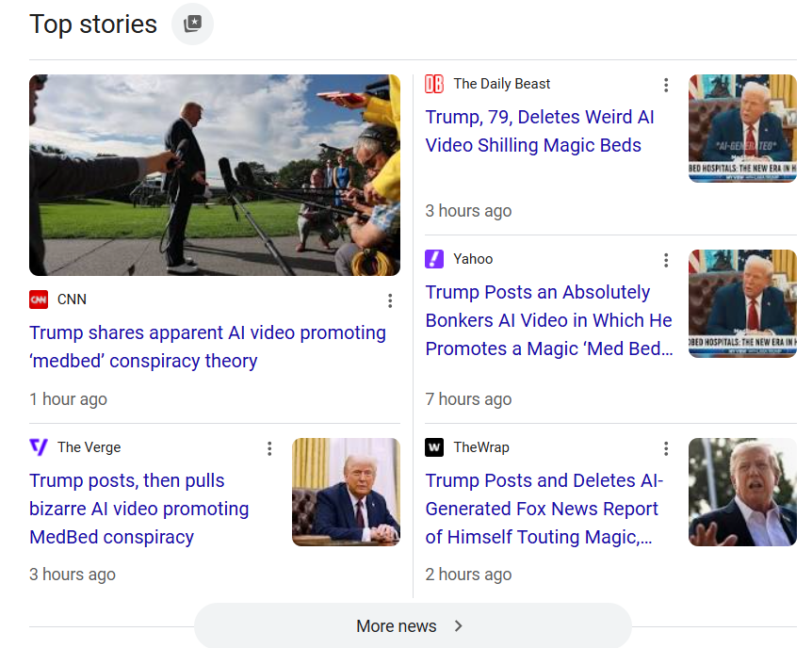This screenshot has width=812, height=648.
Task: Click the TheWrap logo icon
Action: (434, 447)
